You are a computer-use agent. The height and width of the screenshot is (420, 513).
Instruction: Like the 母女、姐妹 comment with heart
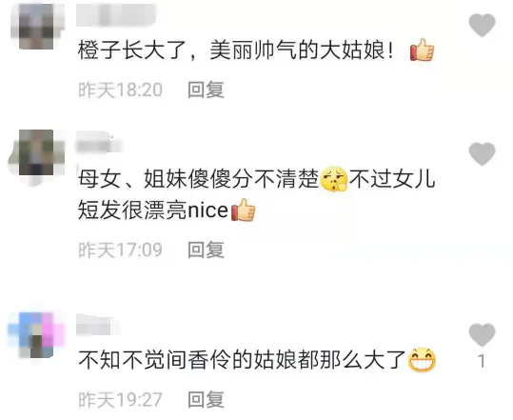coord(482,154)
